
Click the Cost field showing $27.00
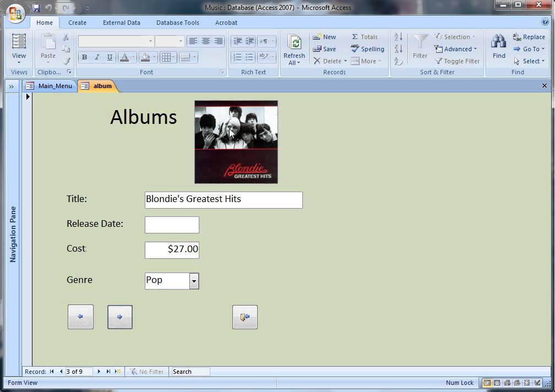(172, 250)
